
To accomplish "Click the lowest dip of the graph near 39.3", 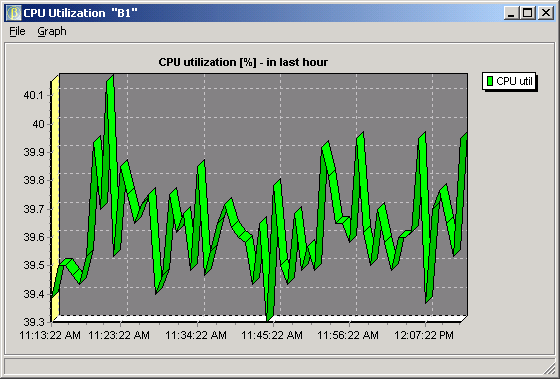I will point(270,317).
